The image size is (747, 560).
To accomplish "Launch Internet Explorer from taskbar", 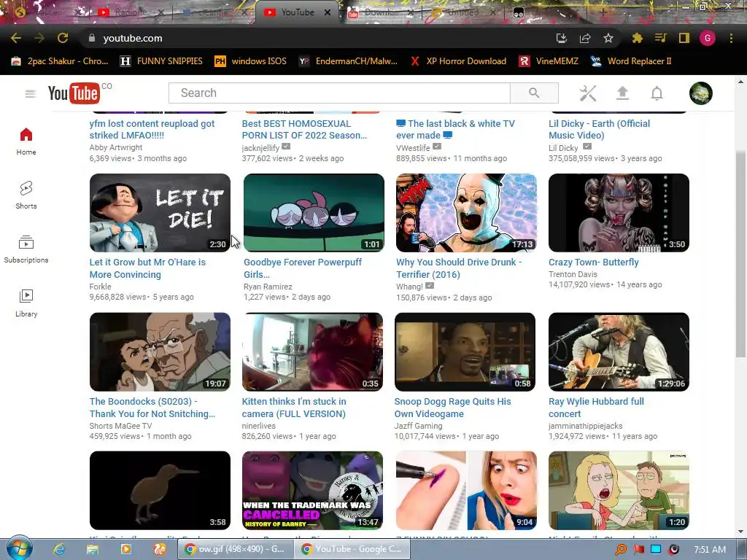I will tap(59, 549).
